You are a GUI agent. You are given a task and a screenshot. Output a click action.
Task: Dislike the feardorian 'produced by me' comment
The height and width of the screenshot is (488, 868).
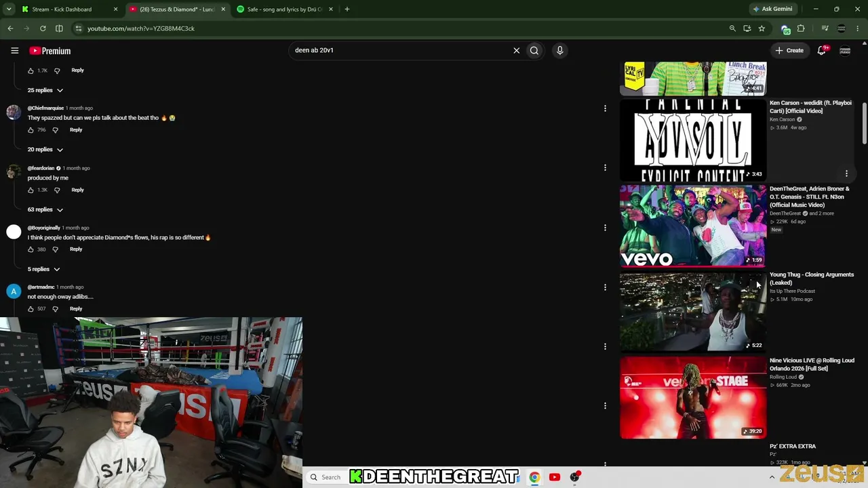click(57, 190)
